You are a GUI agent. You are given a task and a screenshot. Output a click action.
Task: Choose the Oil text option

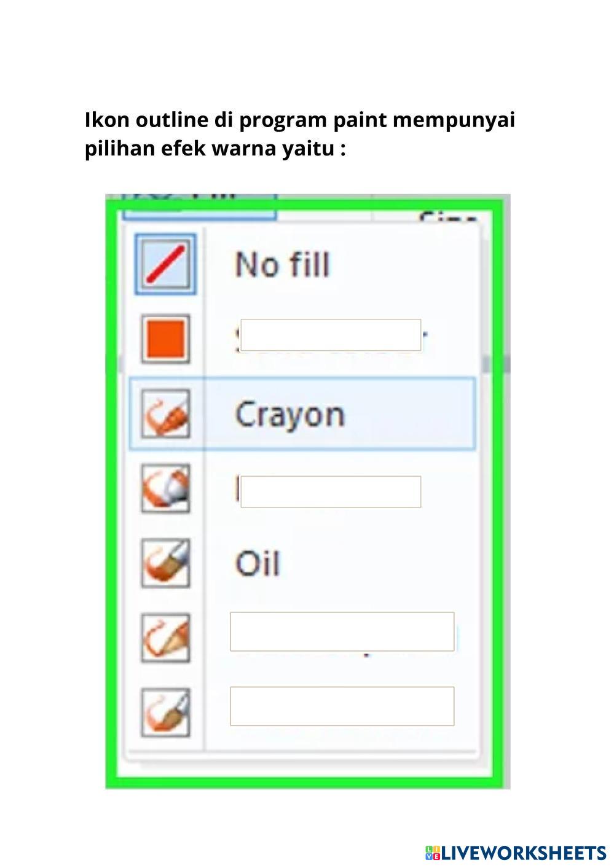tap(258, 563)
